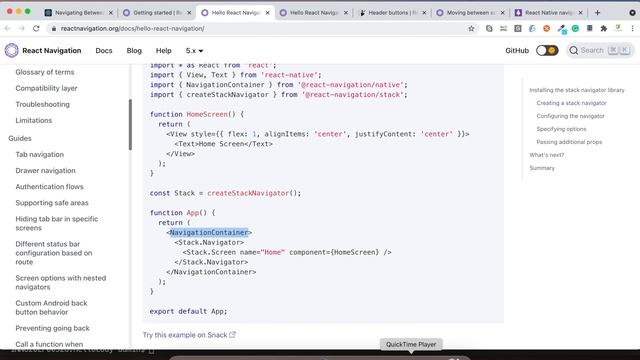
Task: Open Glossary of terms in sidebar
Action: point(45,72)
